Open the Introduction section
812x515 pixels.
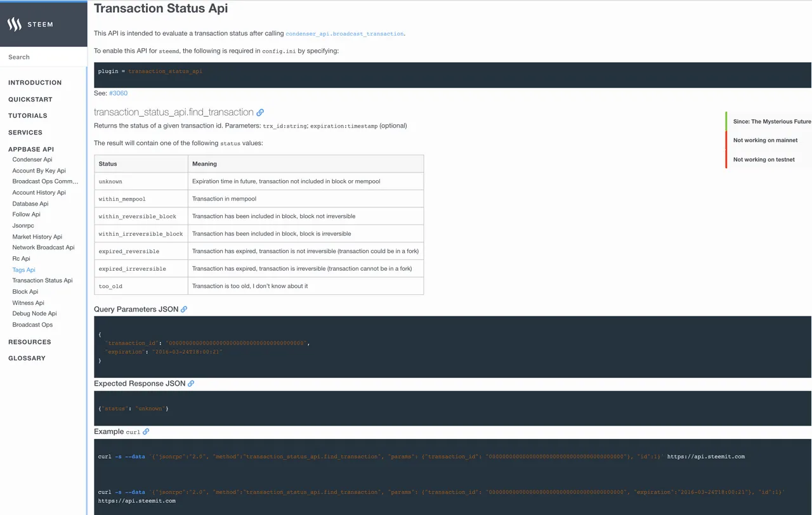point(35,82)
